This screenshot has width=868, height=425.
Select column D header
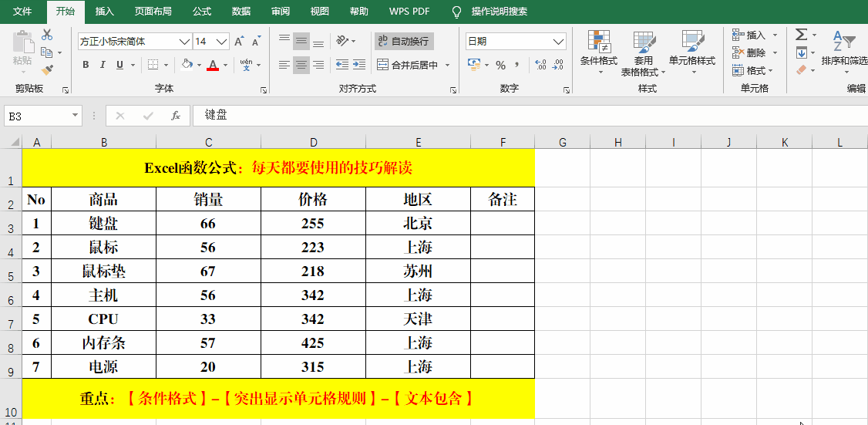tap(313, 143)
